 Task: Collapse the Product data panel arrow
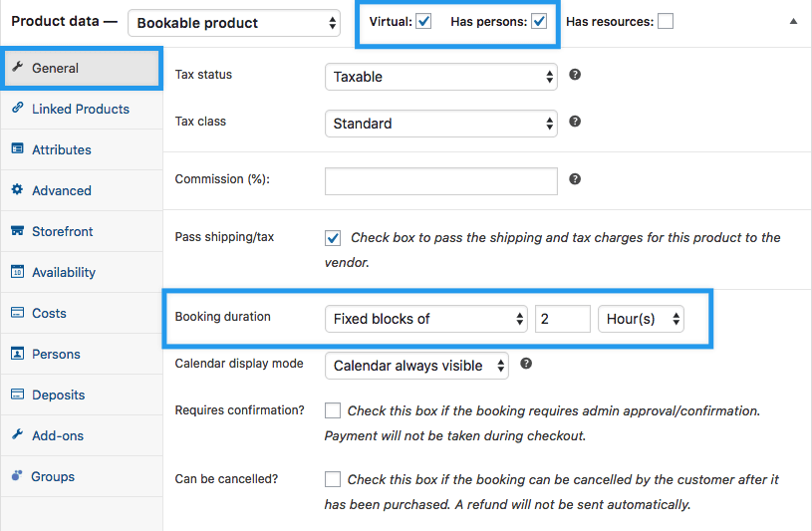(x=794, y=21)
